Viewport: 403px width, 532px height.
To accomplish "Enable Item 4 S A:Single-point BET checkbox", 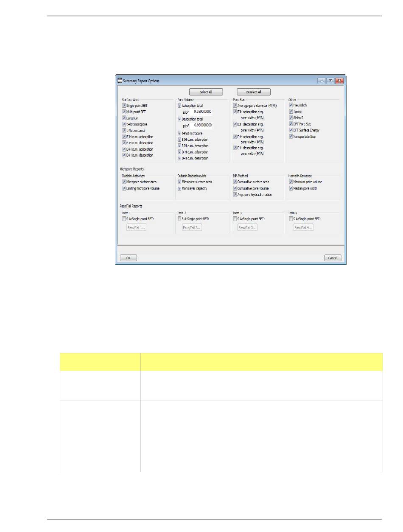I will pos(291,219).
